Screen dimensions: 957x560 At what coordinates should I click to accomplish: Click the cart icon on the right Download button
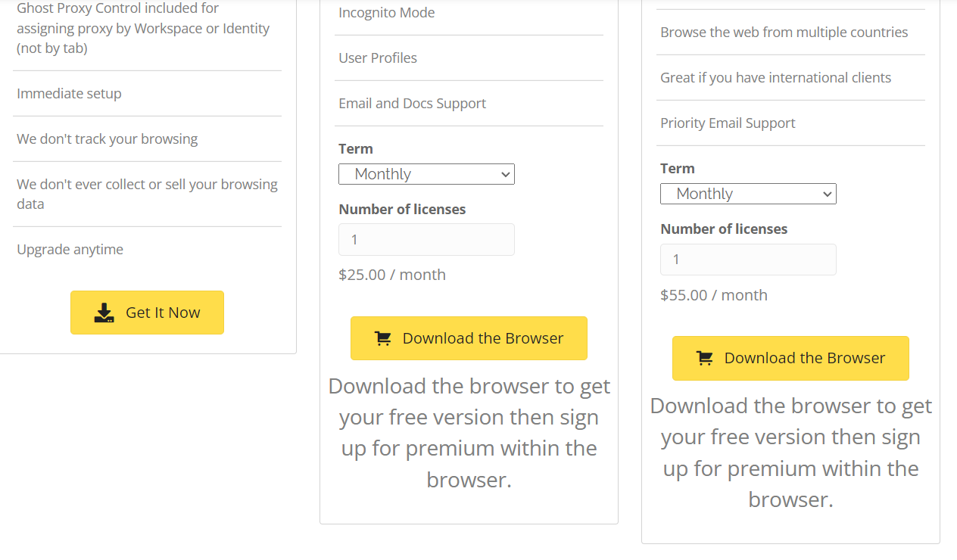[704, 358]
